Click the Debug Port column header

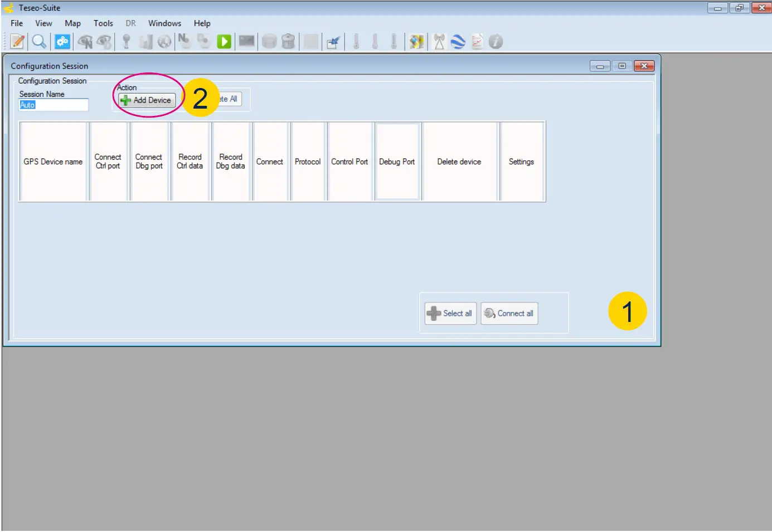click(x=397, y=162)
